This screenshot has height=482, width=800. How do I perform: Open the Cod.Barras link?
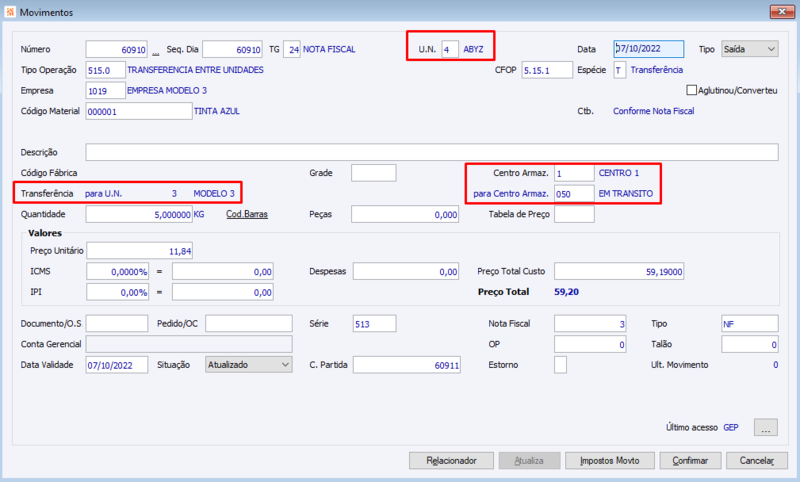tap(247, 214)
